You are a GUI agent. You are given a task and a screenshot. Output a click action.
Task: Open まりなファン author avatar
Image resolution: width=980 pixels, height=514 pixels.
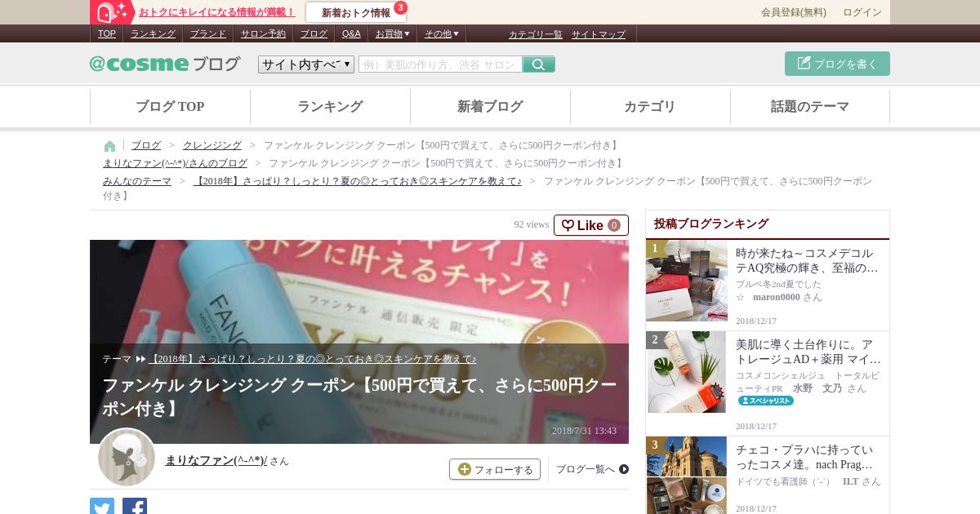tap(127, 457)
